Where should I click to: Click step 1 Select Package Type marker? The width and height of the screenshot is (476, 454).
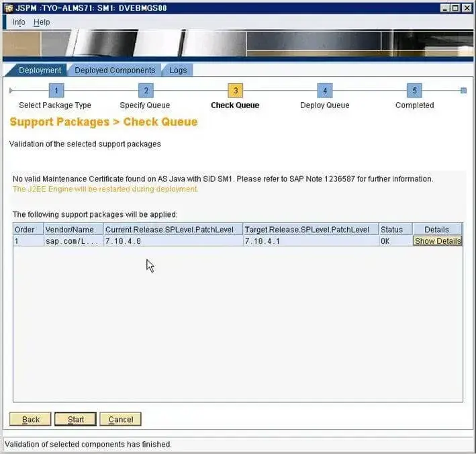(56, 91)
